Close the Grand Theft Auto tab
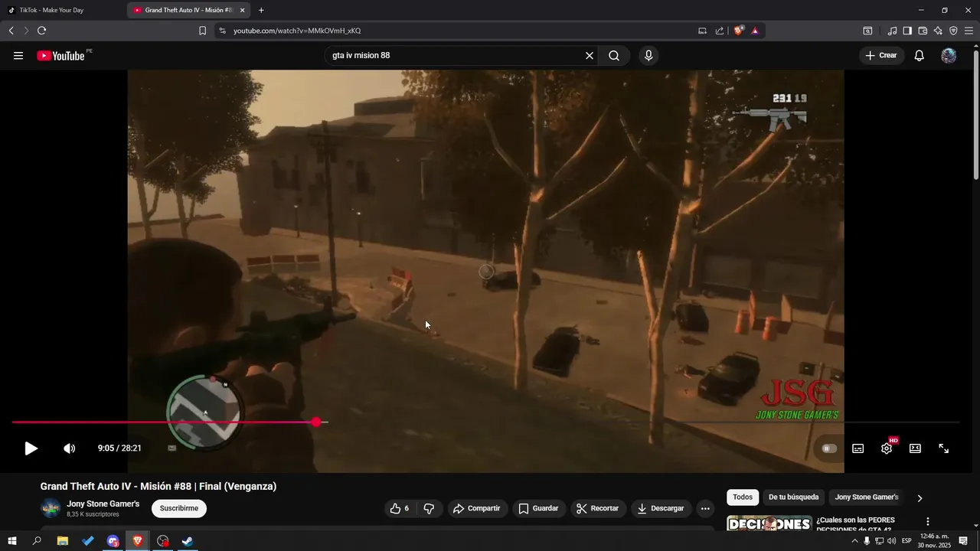The height and width of the screenshot is (551, 980). (242, 10)
